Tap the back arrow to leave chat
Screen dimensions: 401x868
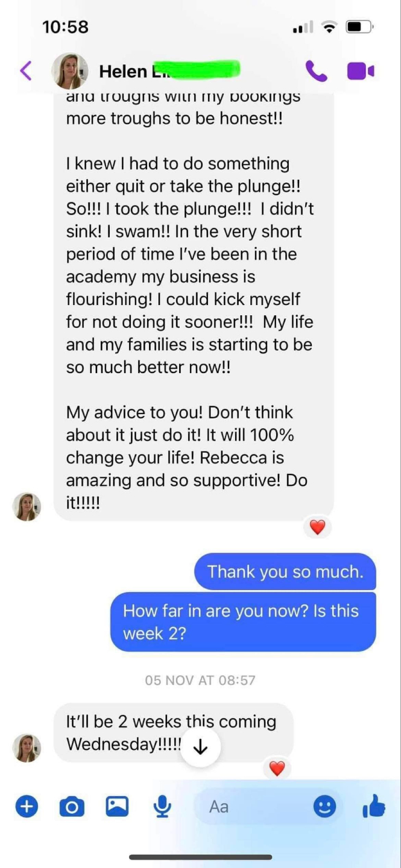(x=25, y=71)
